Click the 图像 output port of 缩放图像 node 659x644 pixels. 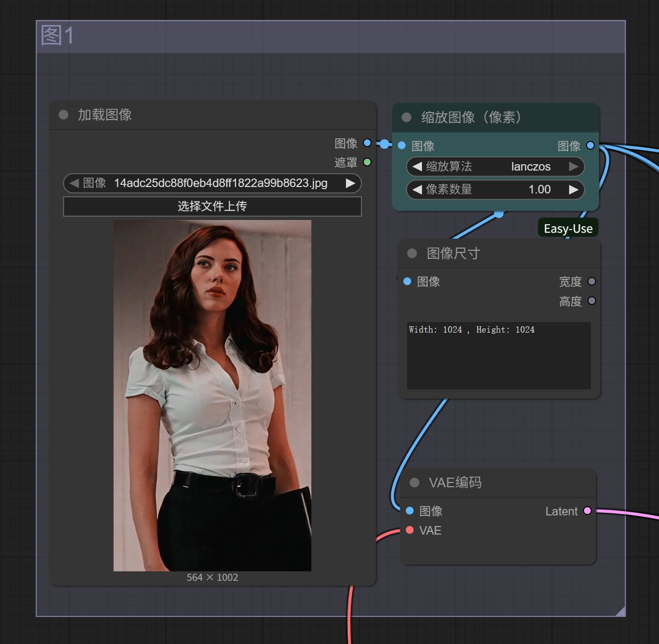(590, 146)
